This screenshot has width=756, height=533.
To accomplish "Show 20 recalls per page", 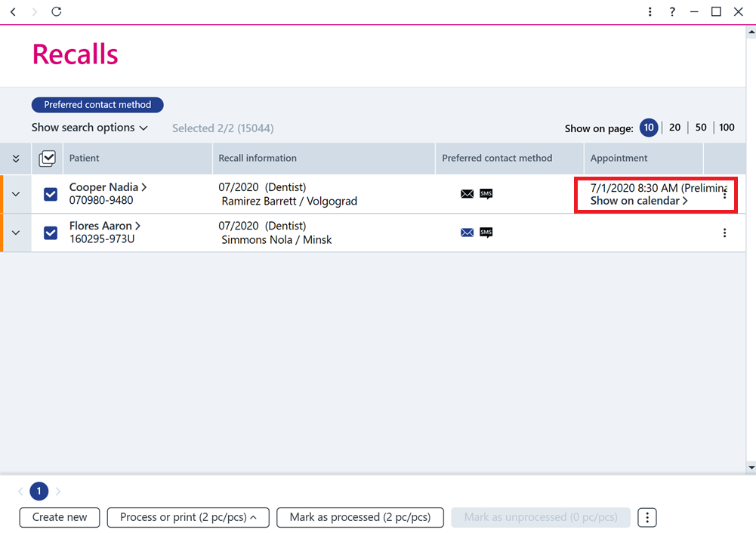I will click(674, 128).
